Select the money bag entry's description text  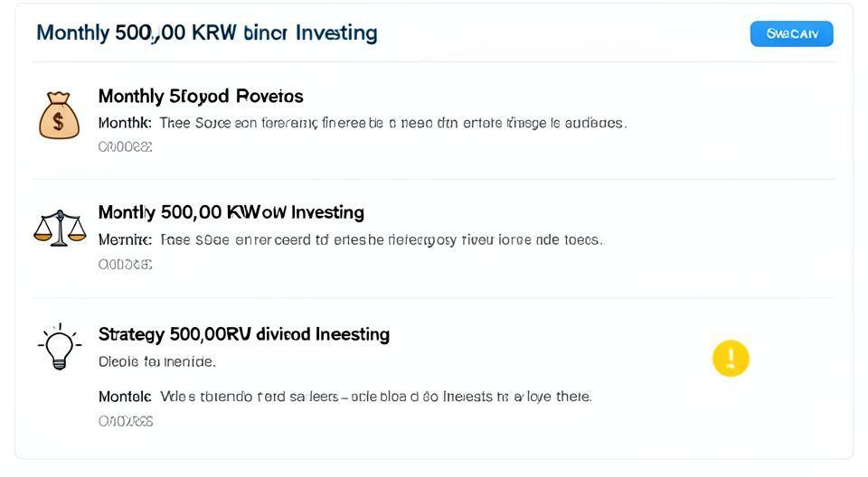(x=392, y=123)
